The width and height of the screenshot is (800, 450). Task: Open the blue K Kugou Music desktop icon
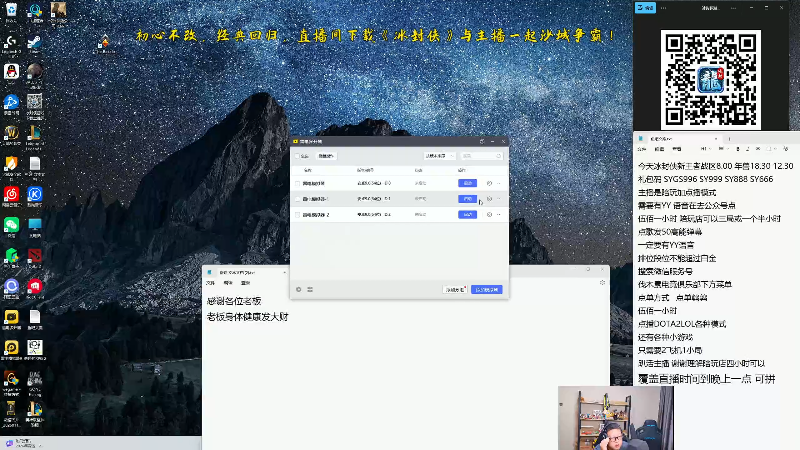[x=35, y=194]
